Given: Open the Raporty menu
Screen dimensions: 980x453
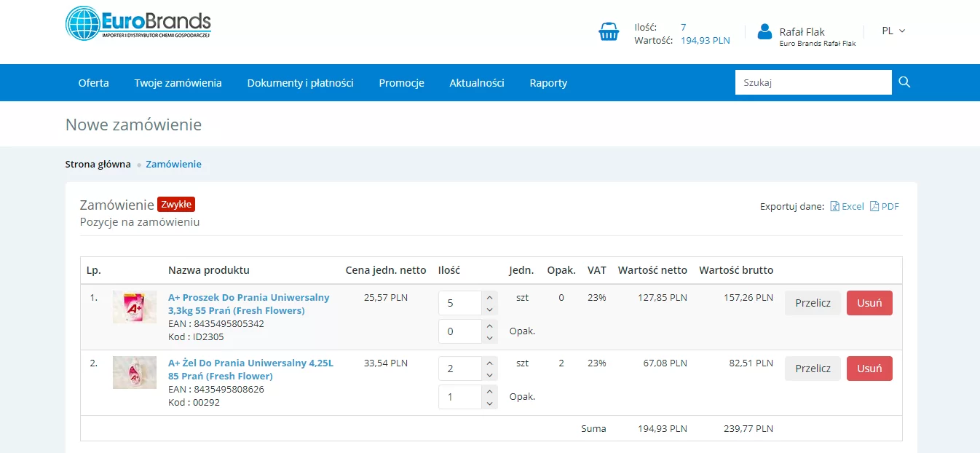Looking at the screenshot, I should pyautogui.click(x=548, y=83).
